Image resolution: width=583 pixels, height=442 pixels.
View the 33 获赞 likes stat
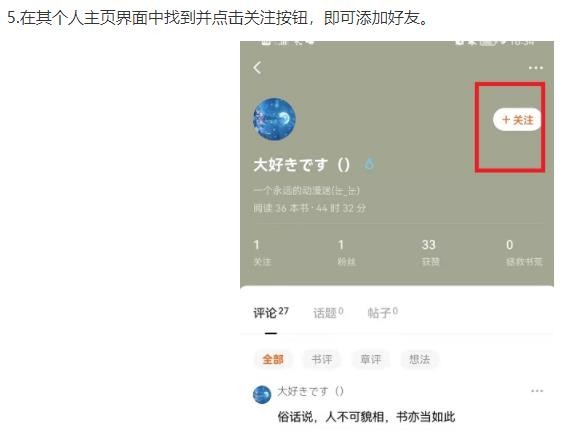[430, 253]
